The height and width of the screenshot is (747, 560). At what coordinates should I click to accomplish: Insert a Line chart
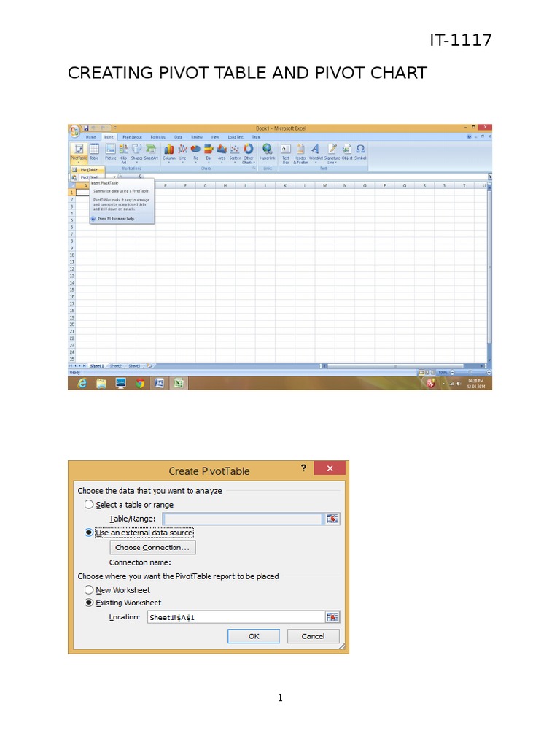[x=183, y=152]
